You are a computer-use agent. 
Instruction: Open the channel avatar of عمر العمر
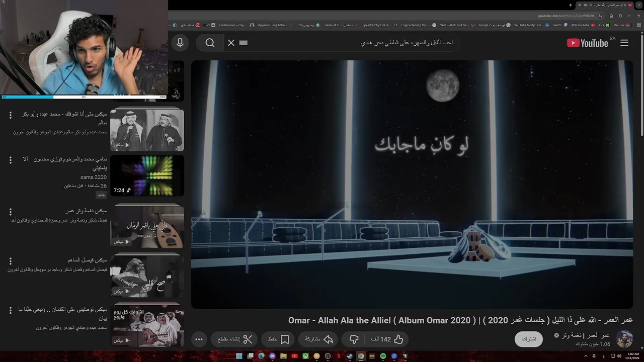click(624, 339)
